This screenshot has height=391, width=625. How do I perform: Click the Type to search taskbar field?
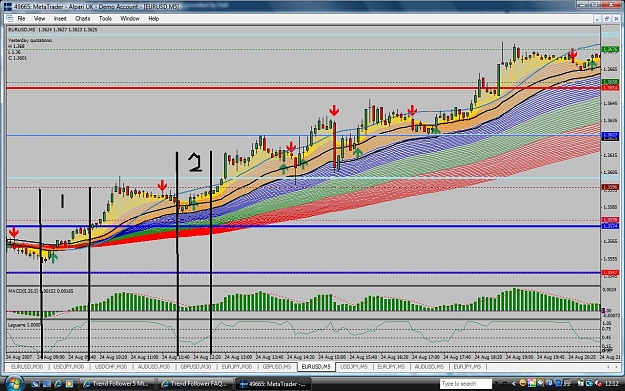tap(466, 384)
